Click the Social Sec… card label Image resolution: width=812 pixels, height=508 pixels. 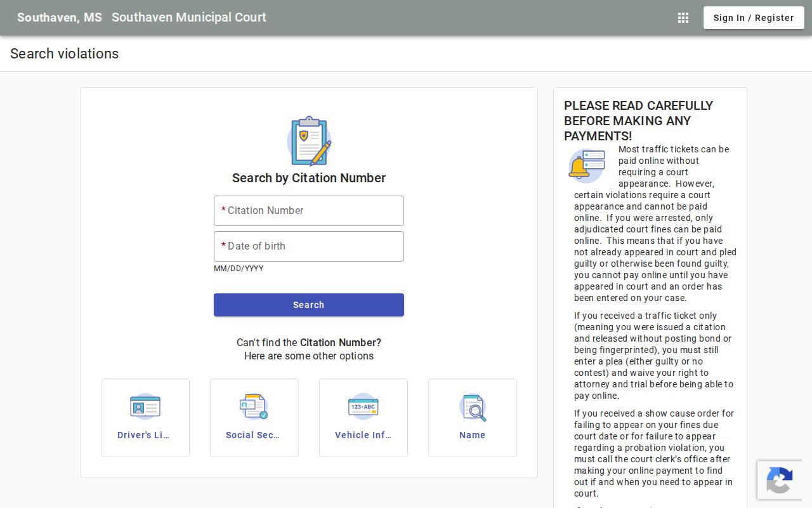pyautogui.click(x=252, y=435)
